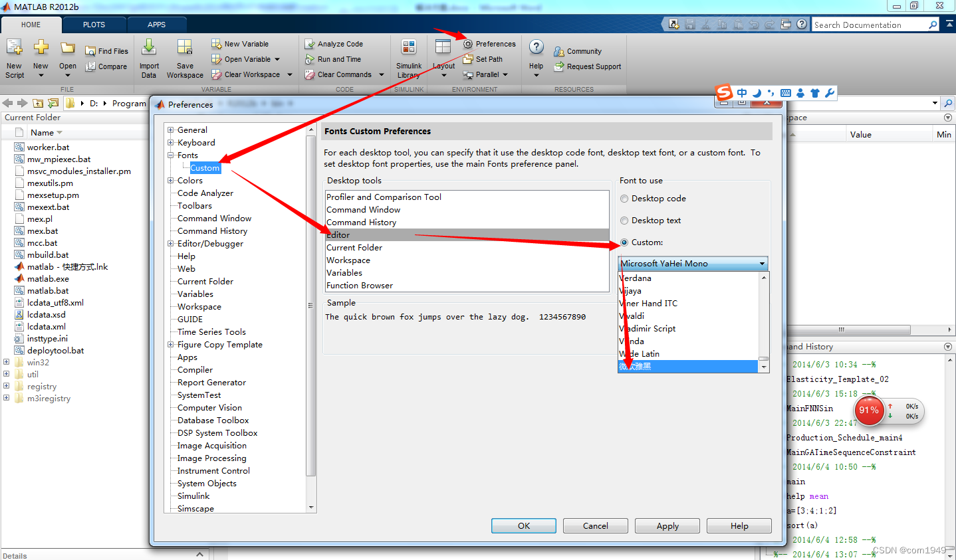
Task: Expand the Editor/Debugger preferences node
Action: (x=171, y=244)
